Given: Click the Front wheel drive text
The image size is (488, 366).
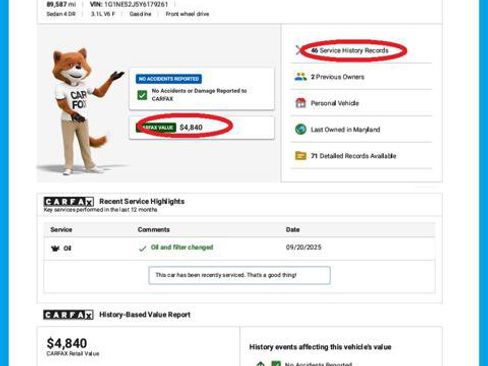Looking at the screenshot, I should point(187,14).
